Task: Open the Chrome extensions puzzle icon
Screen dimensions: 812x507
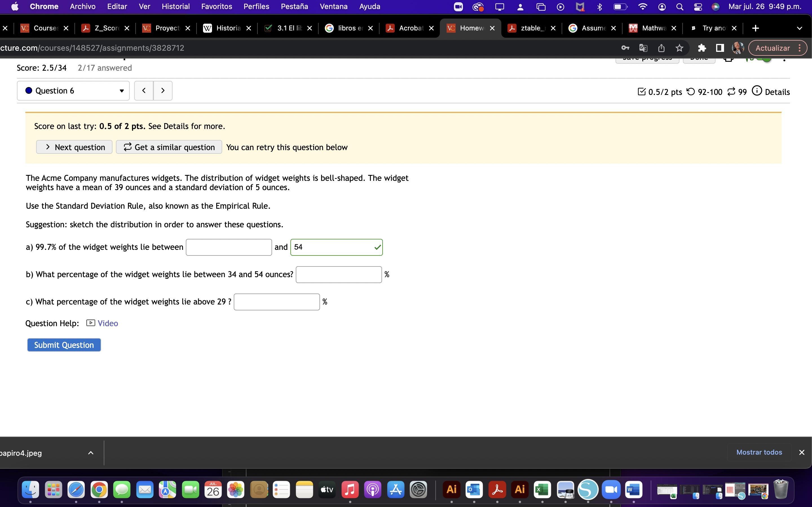Action: (701, 48)
